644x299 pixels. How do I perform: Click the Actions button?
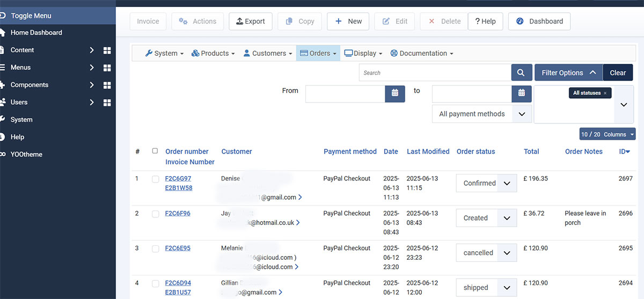pos(197,21)
